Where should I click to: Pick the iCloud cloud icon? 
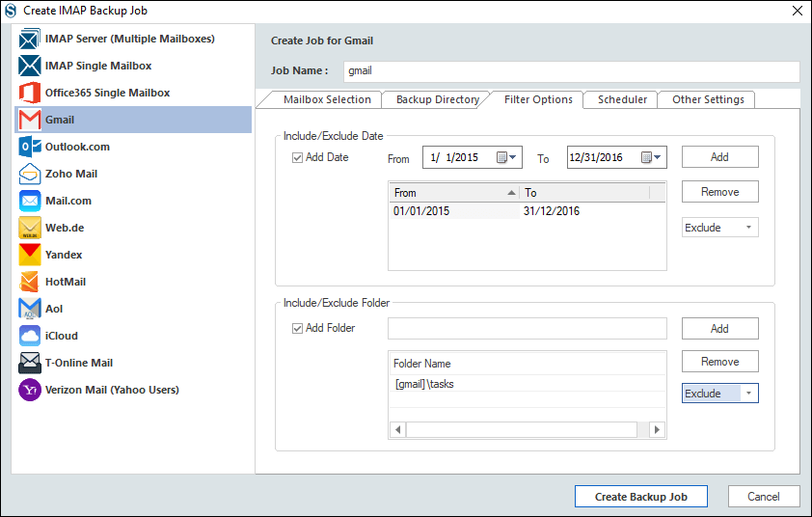[30, 335]
